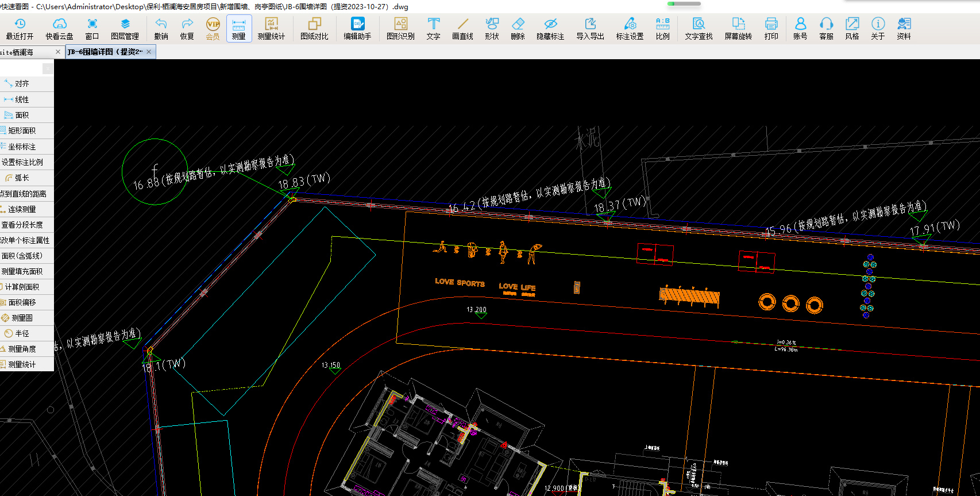Redo with the 恢复 button
The height and width of the screenshot is (496, 980).
click(187, 29)
